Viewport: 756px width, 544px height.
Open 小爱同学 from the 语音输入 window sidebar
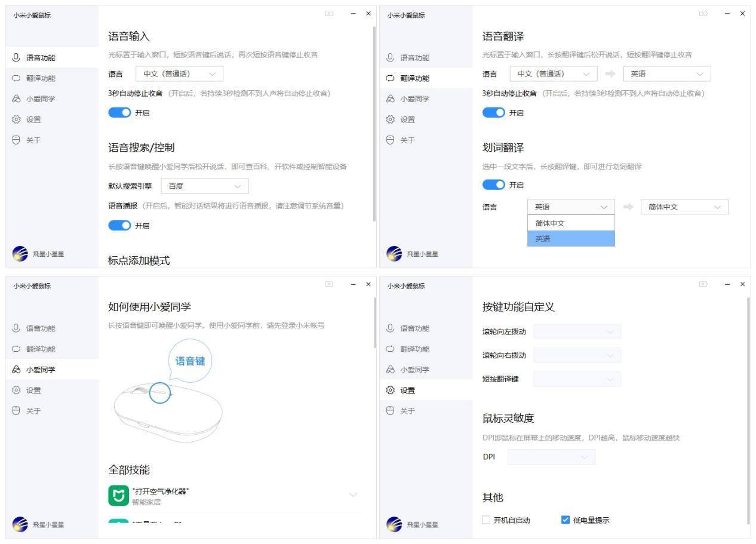[x=52, y=99]
